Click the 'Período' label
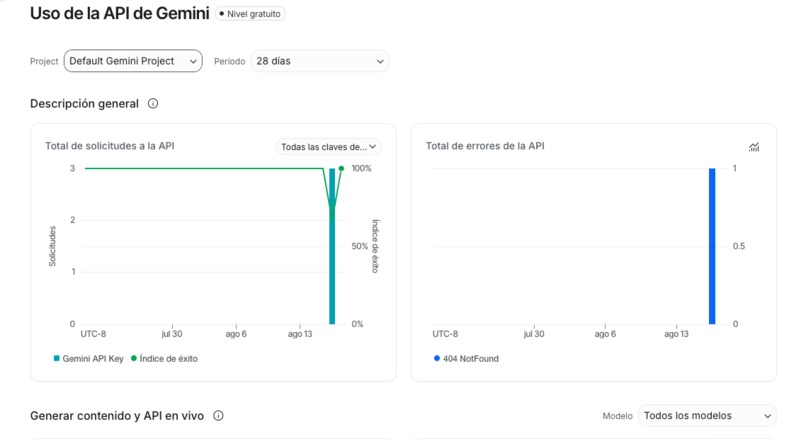 (x=229, y=61)
